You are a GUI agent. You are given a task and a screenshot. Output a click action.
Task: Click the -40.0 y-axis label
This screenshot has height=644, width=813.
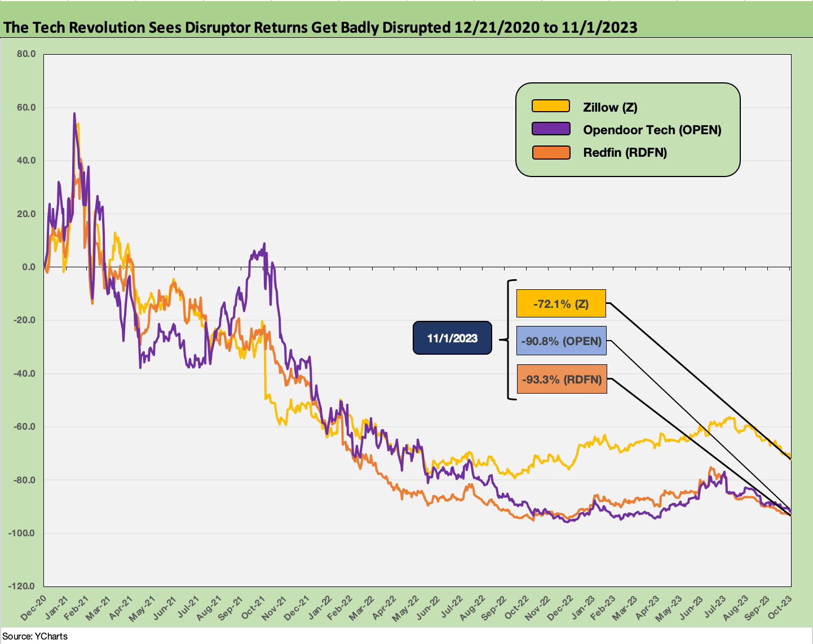24,373
